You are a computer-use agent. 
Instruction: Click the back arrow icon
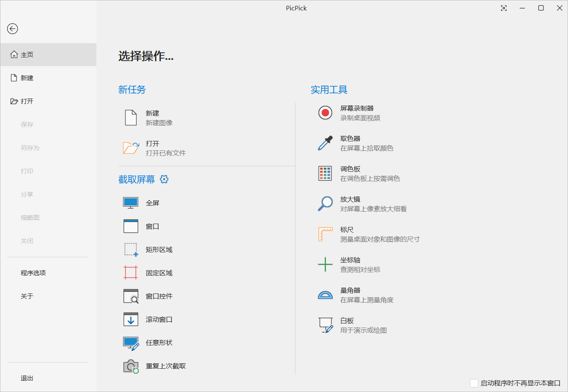coord(12,29)
